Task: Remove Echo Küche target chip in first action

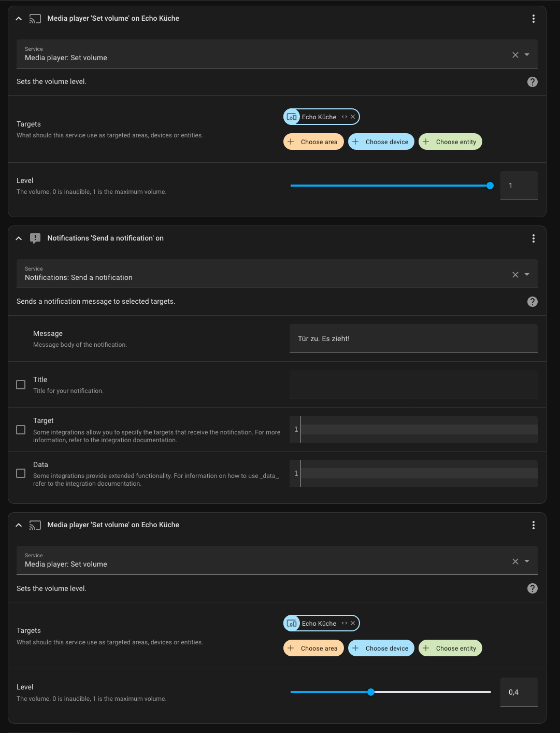Action: 353,117
